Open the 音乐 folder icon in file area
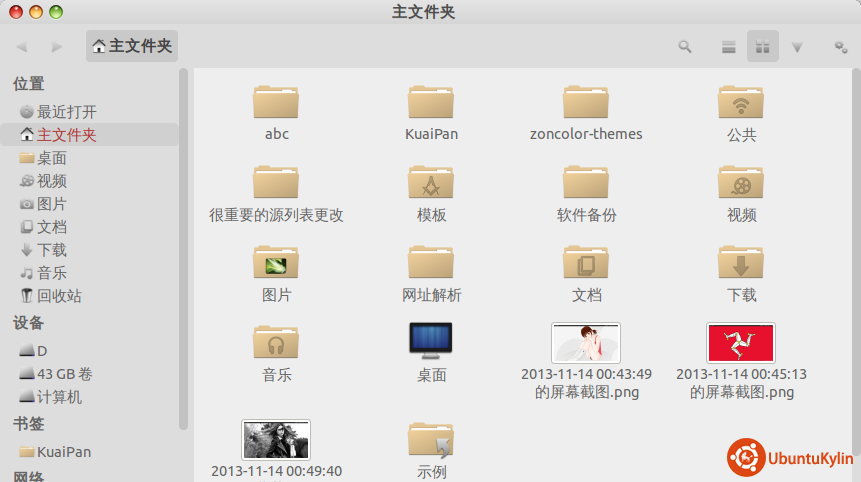This screenshot has height=482, width=861. pyautogui.click(x=276, y=343)
